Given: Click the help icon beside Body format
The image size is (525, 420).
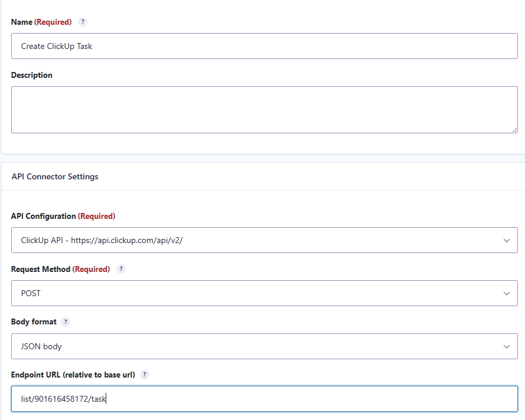Looking at the screenshot, I should [x=66, y=321].
